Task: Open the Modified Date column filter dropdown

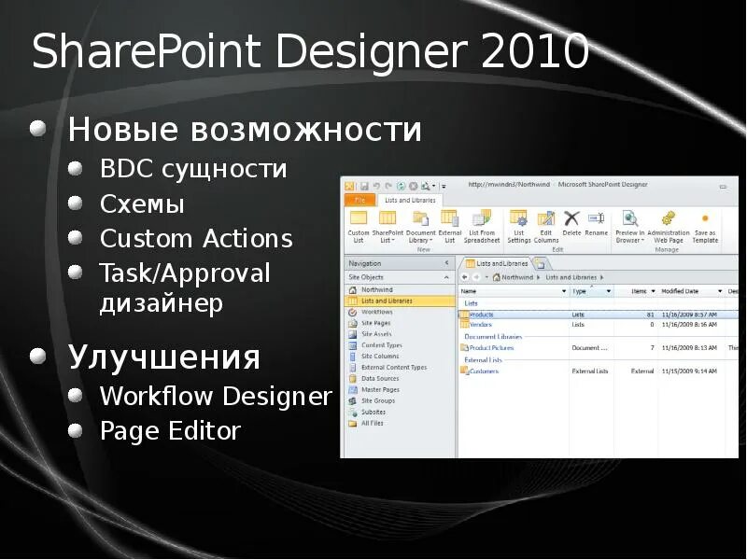Action: (720, 291)
